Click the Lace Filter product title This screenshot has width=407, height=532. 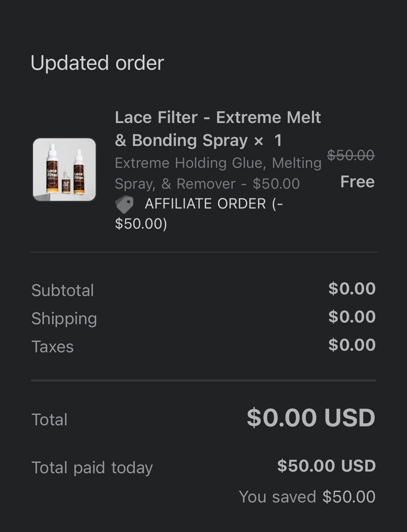(x=217, y=129)
